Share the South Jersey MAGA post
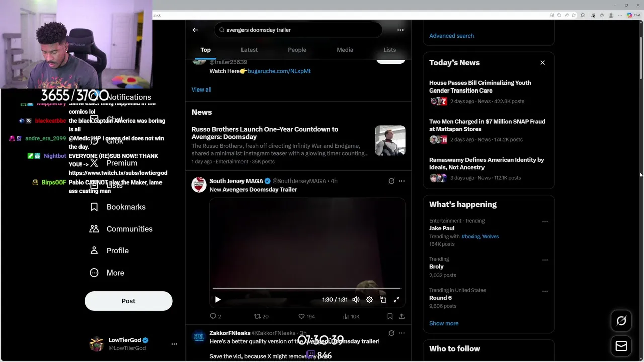 [401, 316]
